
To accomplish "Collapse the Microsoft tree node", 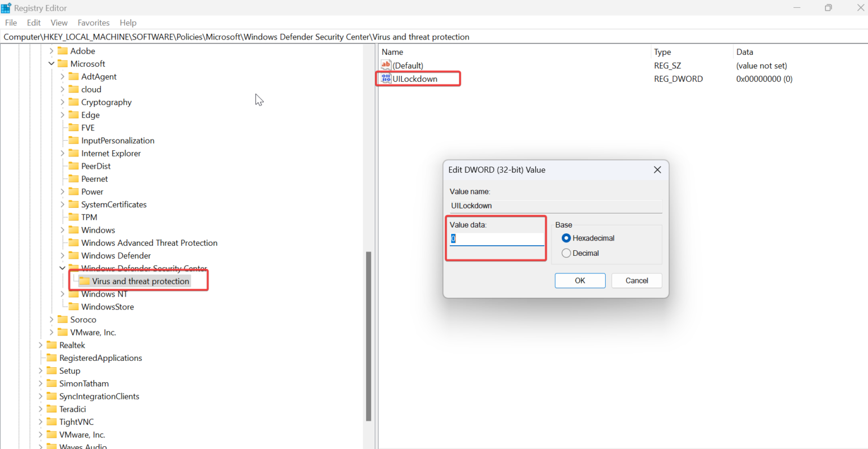I will pos(51,63).
